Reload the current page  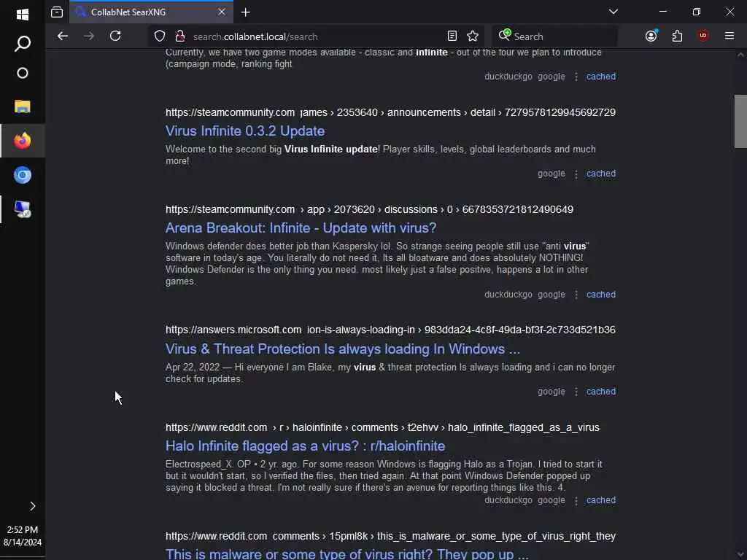[x=115, y=36]
